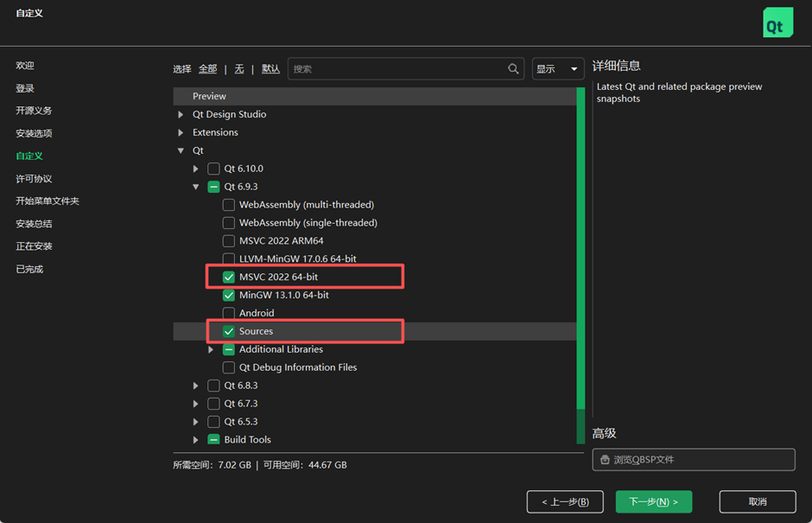Go to the 欢迎 step
This screenshot has width=812, height=523.
click(x=25, y=66)
